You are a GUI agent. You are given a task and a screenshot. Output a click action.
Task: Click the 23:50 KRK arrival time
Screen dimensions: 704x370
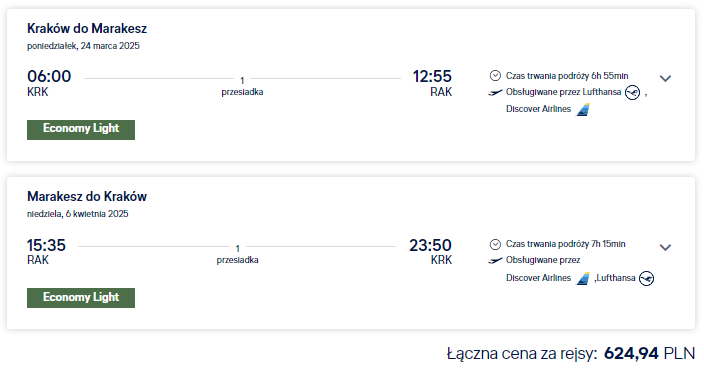430,251
